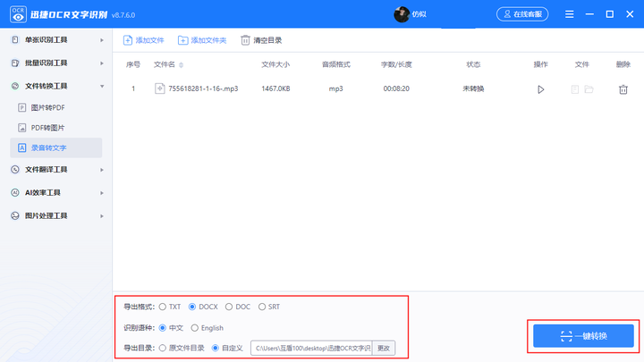
Task: Click the PDF转图片 item icon
Action: (22, 128)
